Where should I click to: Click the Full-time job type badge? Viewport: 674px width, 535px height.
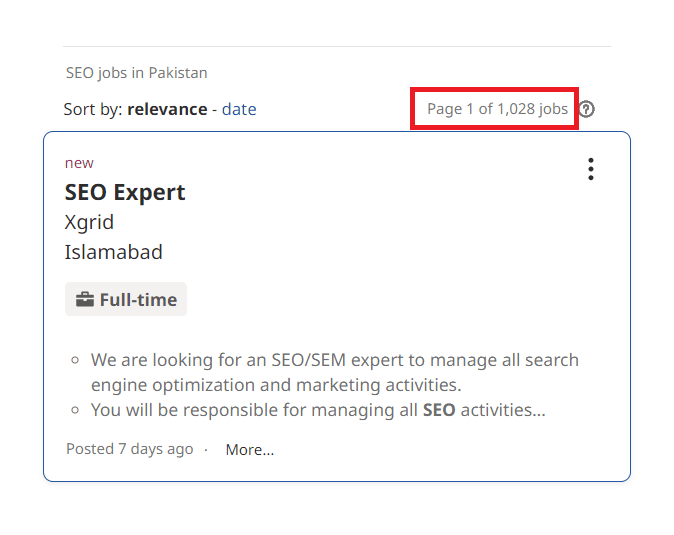(x=126, y=299)
